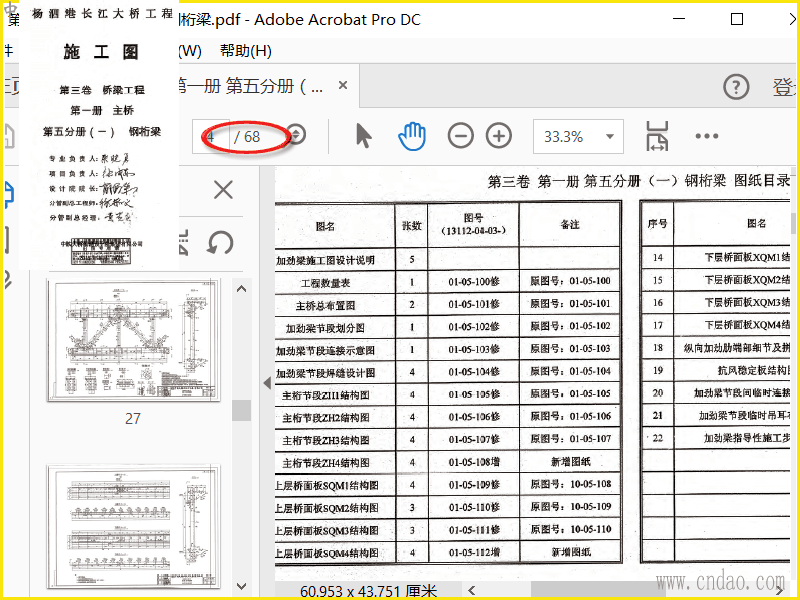Screen dimensions: 800x600
Task: Activate the Hand pan tool
Action: (411, 136)
